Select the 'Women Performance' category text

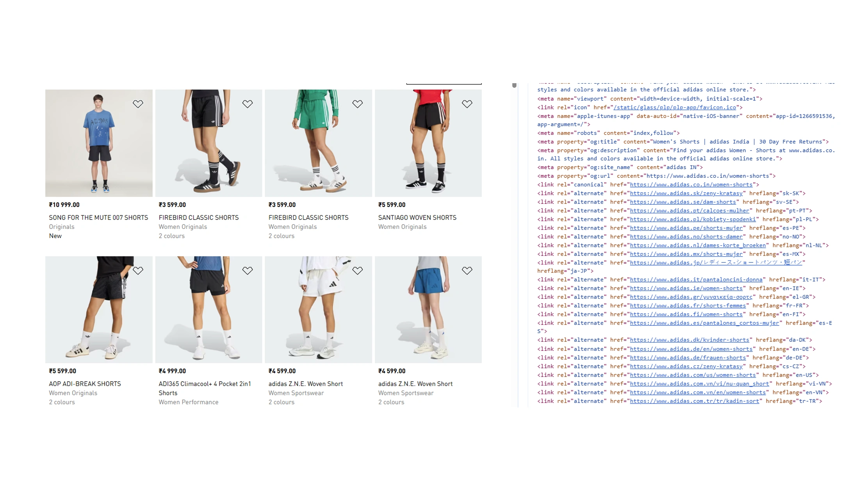[188, 402]
